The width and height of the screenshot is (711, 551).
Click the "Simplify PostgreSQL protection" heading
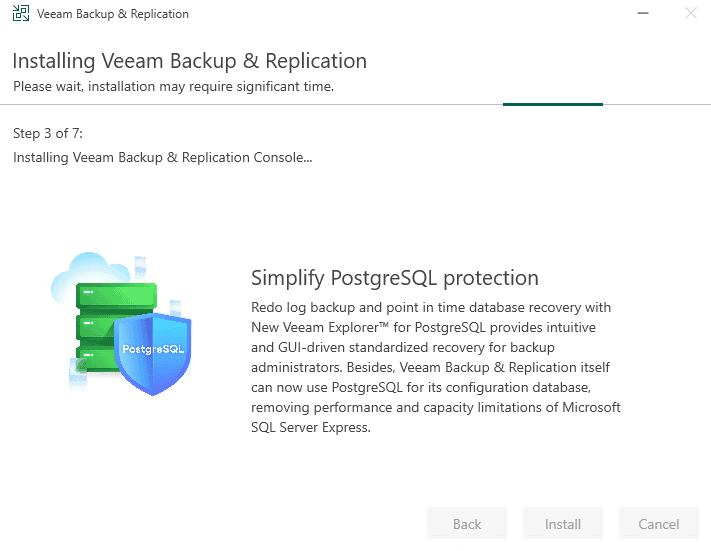pos(394,278)
